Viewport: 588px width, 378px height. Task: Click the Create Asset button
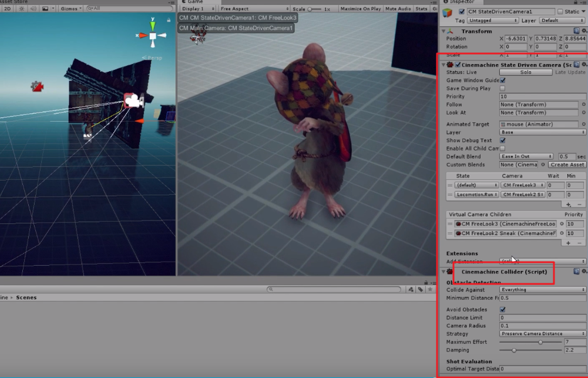pos(567,165)
